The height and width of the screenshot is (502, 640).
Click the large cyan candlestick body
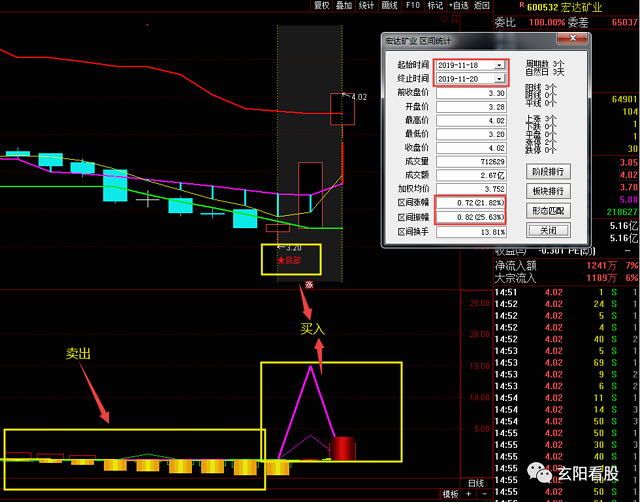[115, 186]
